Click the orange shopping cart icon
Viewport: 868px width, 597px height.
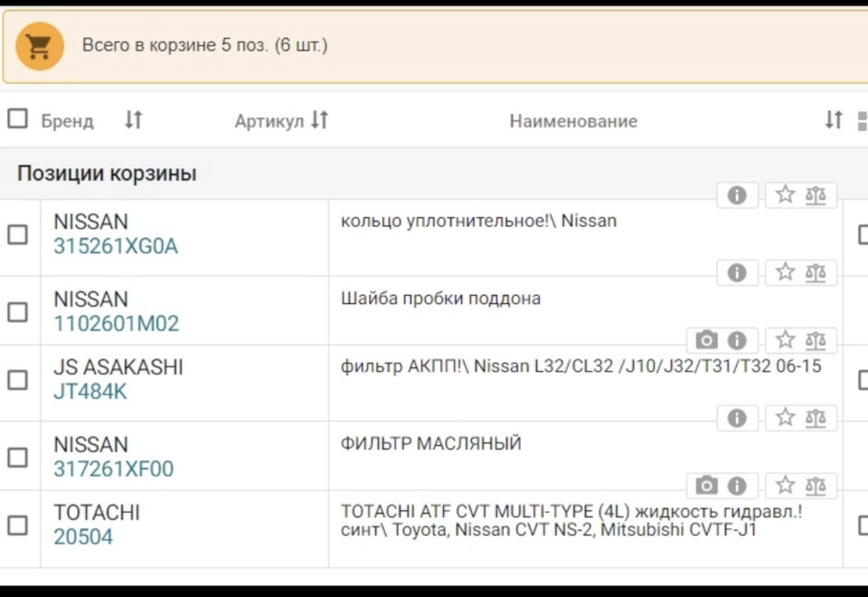(40, 46)
